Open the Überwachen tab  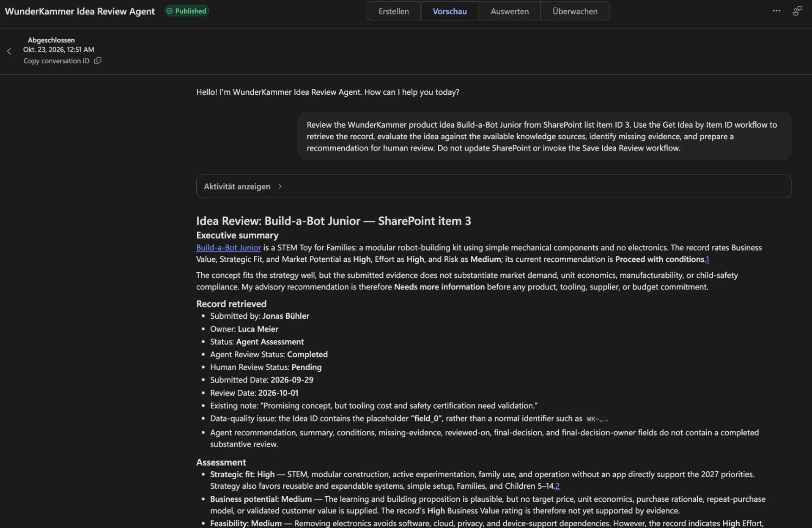[575, 11]
